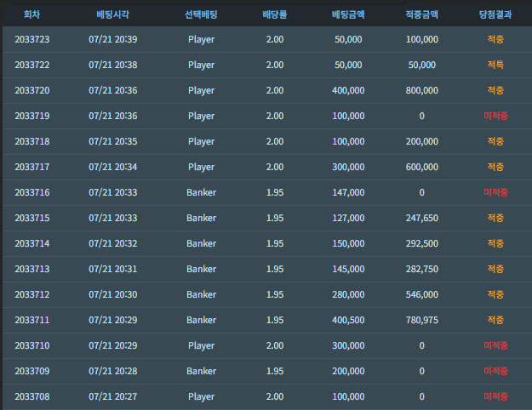532x410 pixels.
Task: Click the 07/21 20:27 bet time
Action: click(113, 396)
